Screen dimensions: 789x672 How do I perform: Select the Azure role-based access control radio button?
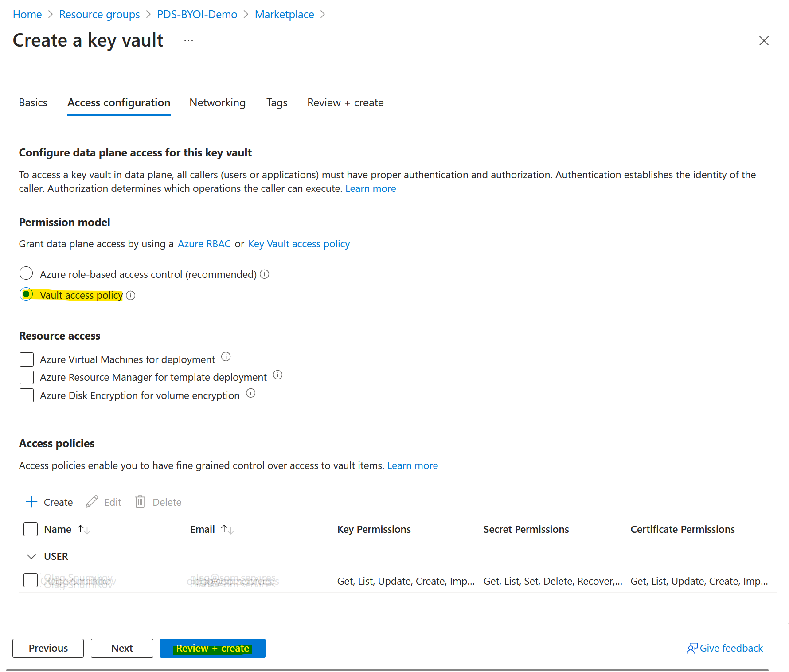pyautogui.click(x=26, y=273)
